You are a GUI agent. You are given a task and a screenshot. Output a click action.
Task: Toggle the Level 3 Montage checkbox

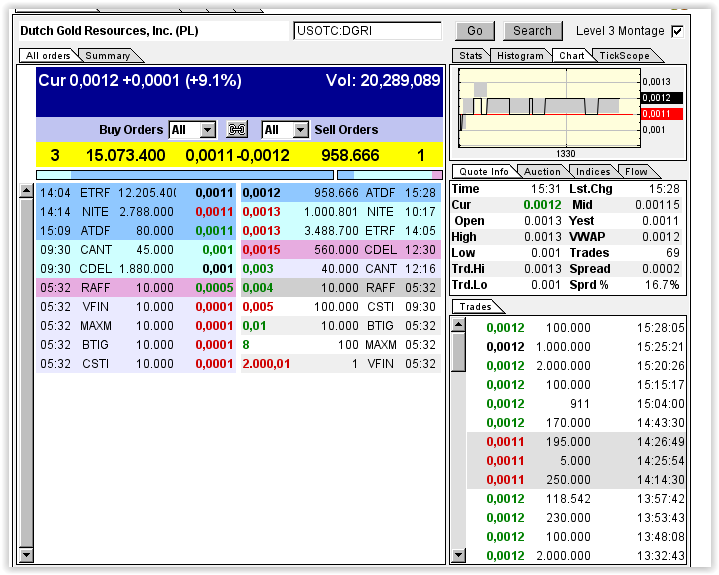[x=677, y=31]
